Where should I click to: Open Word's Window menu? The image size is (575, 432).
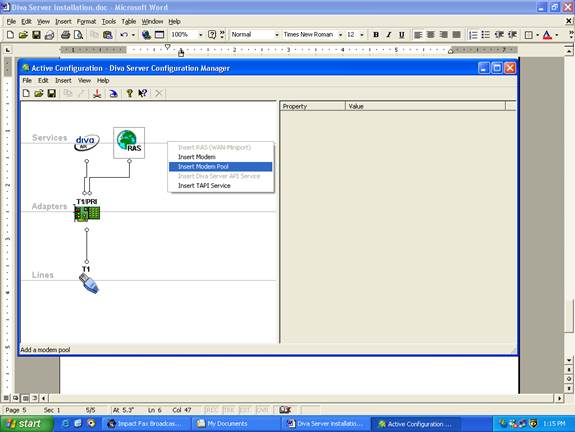click(152, 22)
